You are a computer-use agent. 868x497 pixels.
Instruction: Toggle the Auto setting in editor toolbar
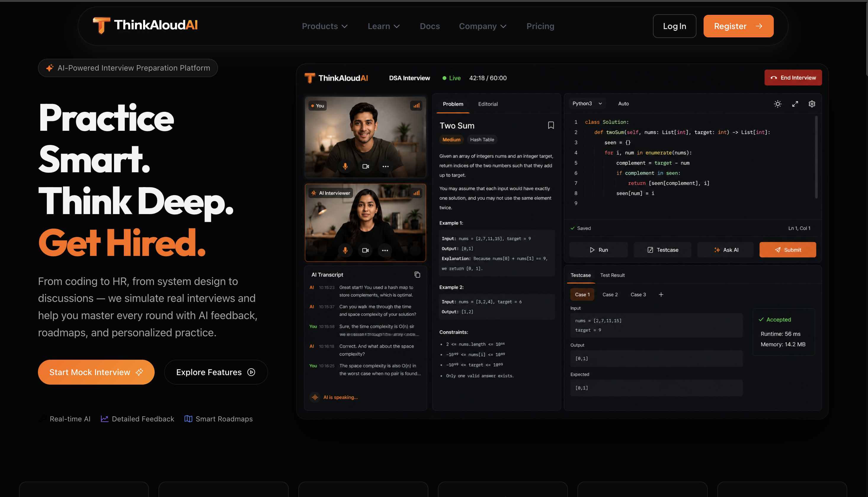tap(623, 103)
